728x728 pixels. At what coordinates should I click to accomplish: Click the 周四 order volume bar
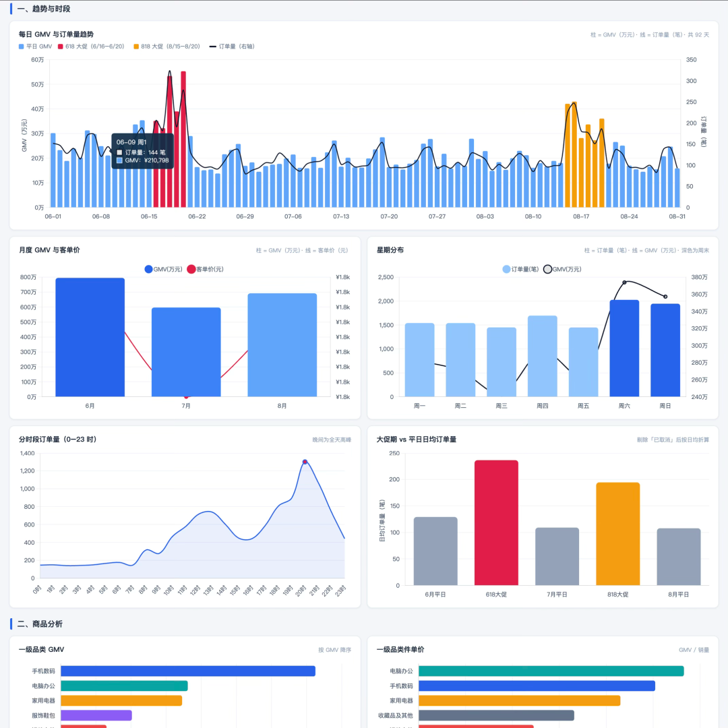pyautogui.click(x=542, y=356)
